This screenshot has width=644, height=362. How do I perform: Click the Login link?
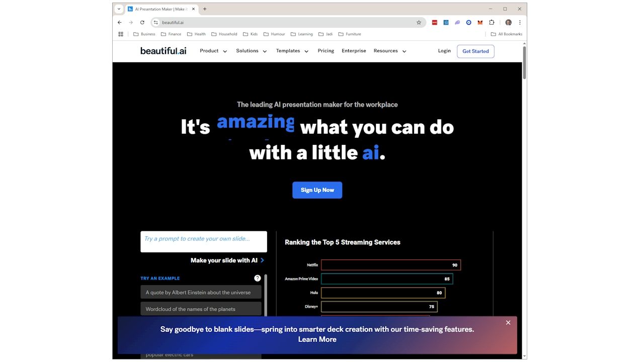(444, 51)
